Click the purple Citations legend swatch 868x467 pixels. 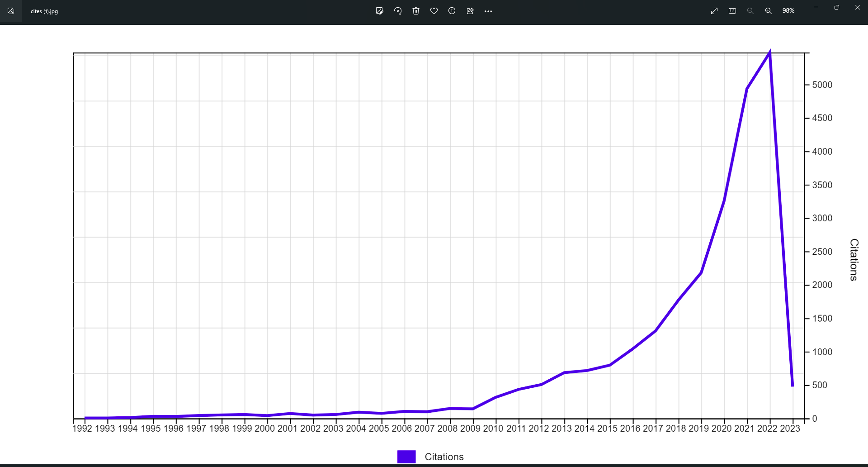(x=406, y=457)
